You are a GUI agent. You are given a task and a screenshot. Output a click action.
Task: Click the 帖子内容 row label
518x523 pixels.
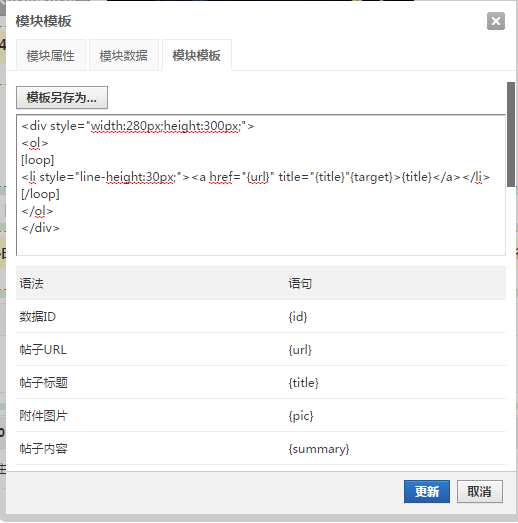pyautogui.click(x=44, y=449)
